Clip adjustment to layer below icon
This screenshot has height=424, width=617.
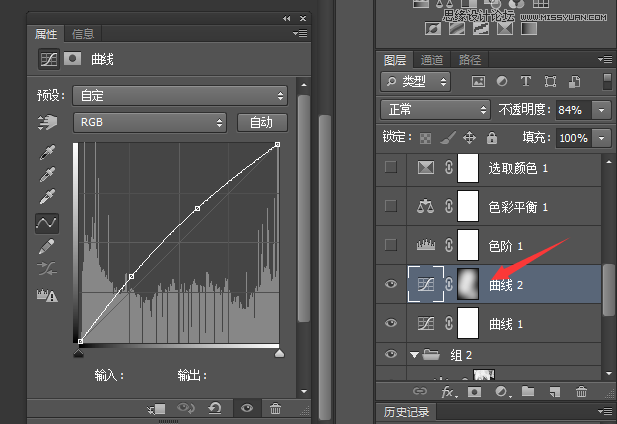pos(156,409)
